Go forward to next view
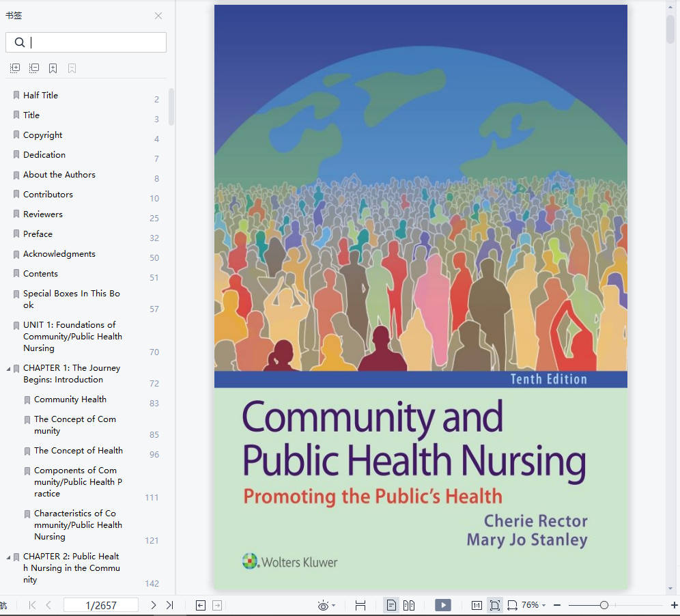This screenshot has height=616, width=680. pyautogui.click(x=217, y=605)
